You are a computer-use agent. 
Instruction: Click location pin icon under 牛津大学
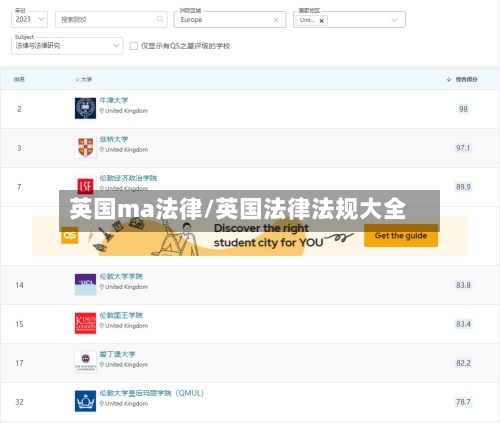tap(101, 111)
